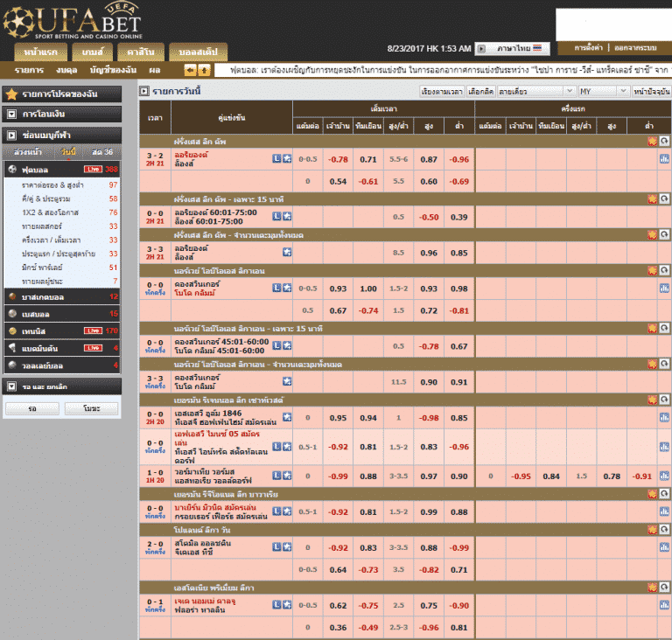The width and height of the screenshot is (672, 640).
Task: Click the yellow up arrow in ticker bar
Action: pos(205,69)
